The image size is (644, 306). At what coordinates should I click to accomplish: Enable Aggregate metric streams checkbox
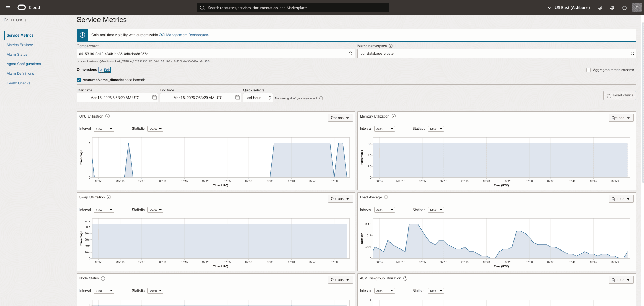589,70
